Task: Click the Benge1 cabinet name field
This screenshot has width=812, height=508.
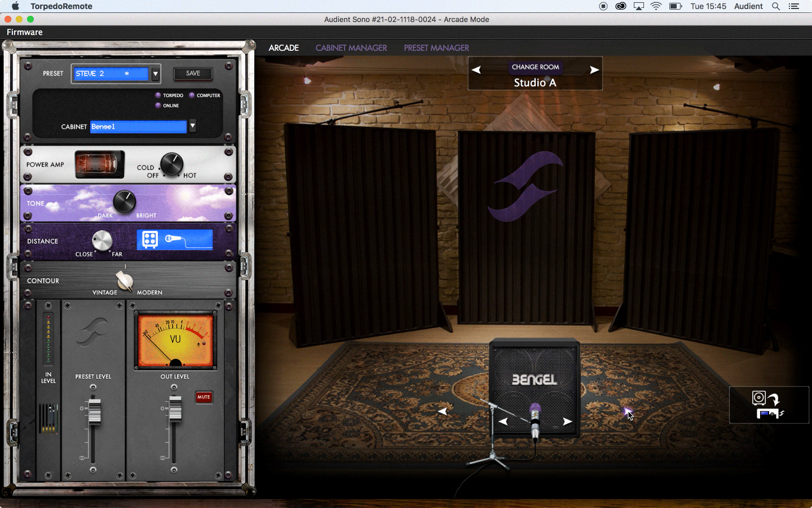Action: click(138, 126)
